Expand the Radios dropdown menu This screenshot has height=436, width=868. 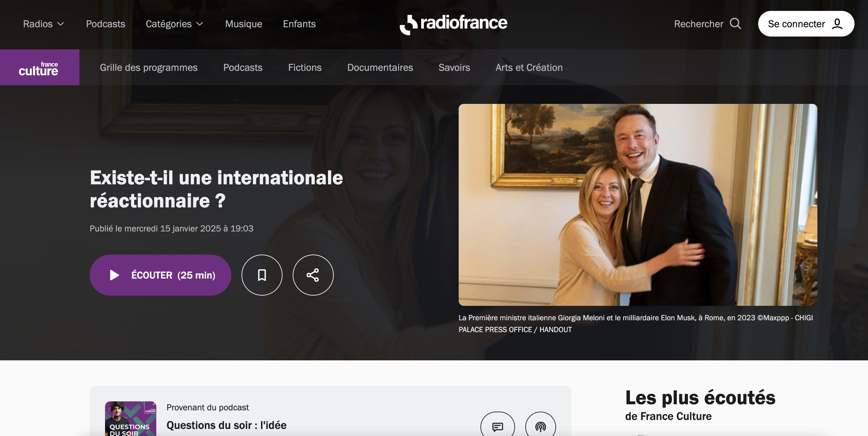(44, 24)
